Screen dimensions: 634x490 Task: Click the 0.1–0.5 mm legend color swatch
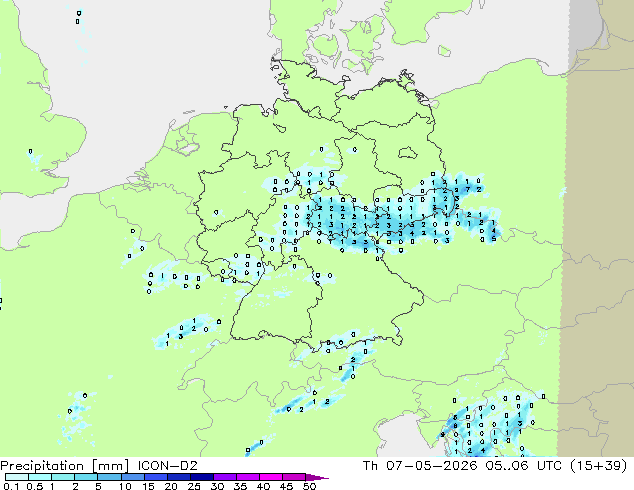tap(17, 477)
